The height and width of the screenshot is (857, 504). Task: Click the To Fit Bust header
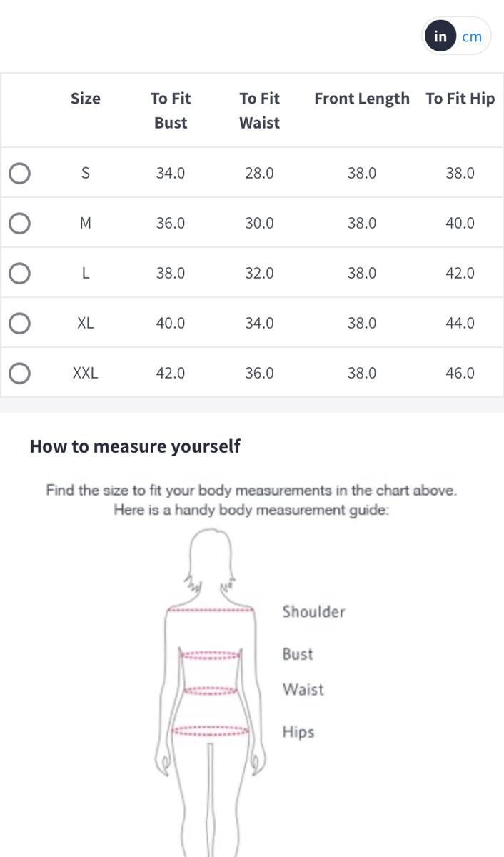[171, 110]
